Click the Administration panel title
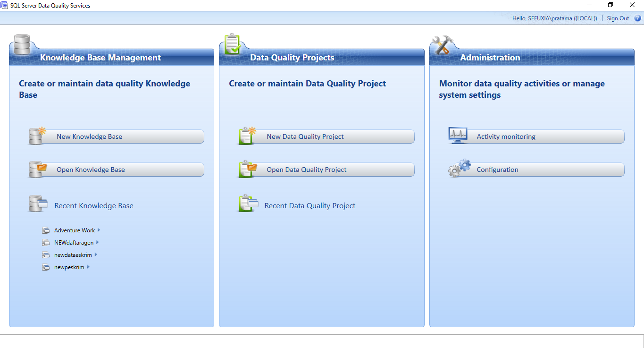The width and height of the screenshot is (644, 348). 490,58
